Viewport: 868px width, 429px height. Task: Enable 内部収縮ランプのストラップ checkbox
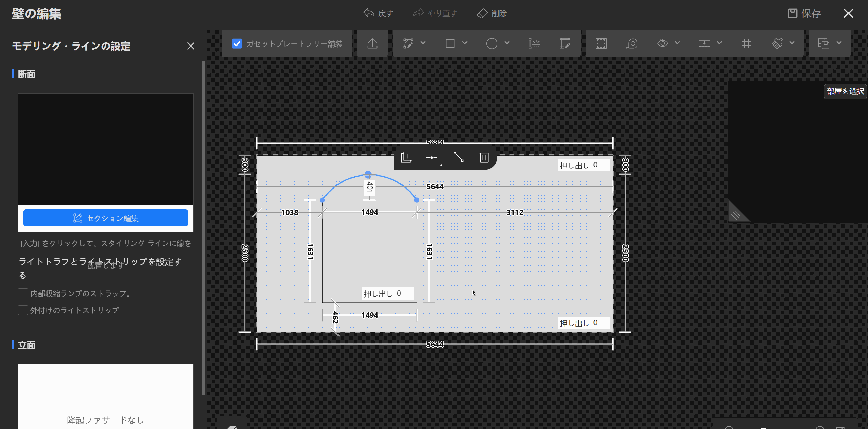pos(23,294)
